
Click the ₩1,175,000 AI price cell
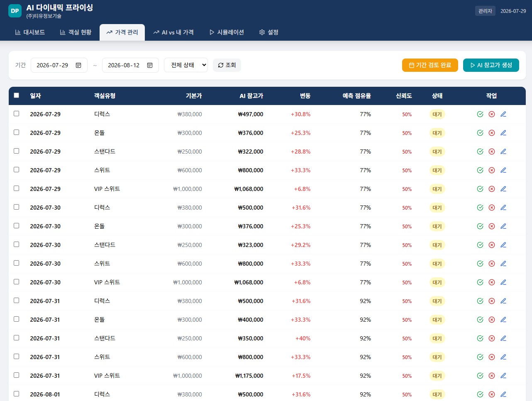pyautogui.click(x=249, y=376)
